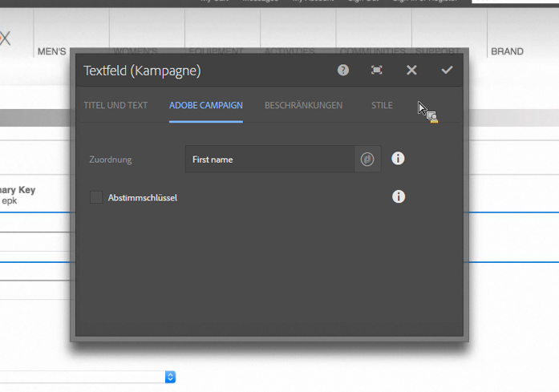This screenshot has height=392, width=559.
Task: Click the Abstimmschlüssel label text
Action: click(143, 198)
